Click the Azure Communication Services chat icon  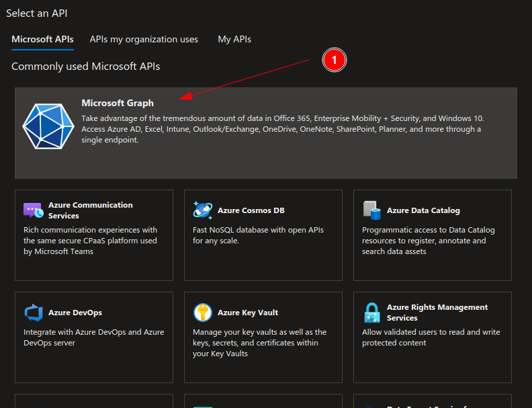[x=34, y=210]
